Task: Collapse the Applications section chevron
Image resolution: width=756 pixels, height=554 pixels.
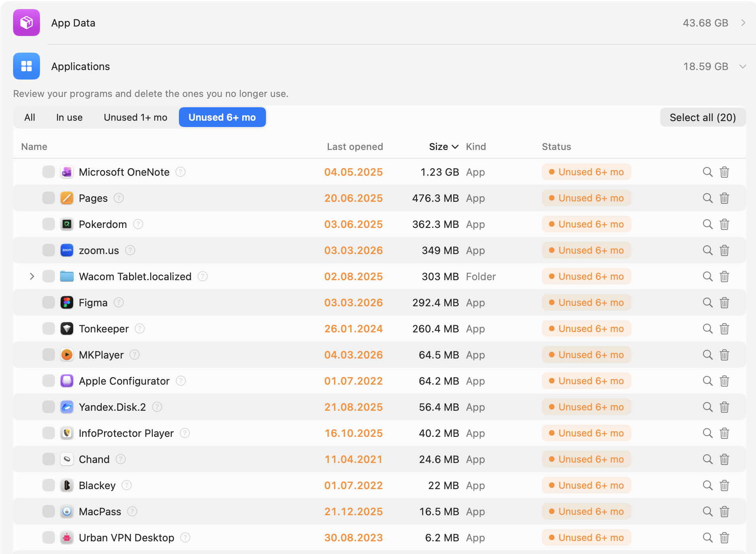Action: coord(743,66)
